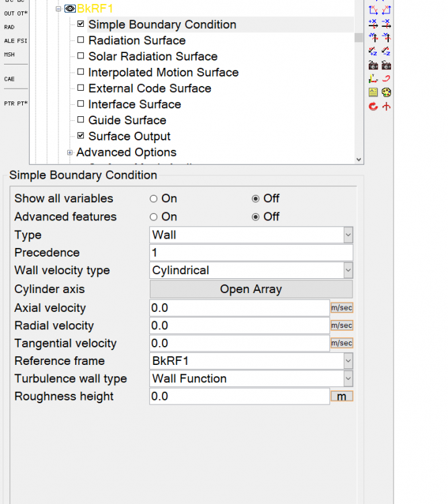Select the Advanced Options tree label
The image size is (448, 504).
[x=126, y=153]
